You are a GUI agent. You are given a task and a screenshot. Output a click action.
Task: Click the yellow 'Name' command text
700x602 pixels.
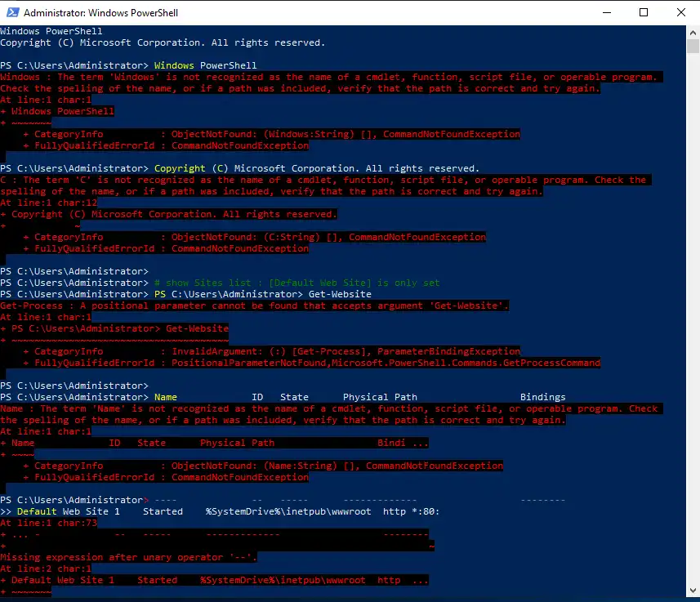(x=166, y=397)
